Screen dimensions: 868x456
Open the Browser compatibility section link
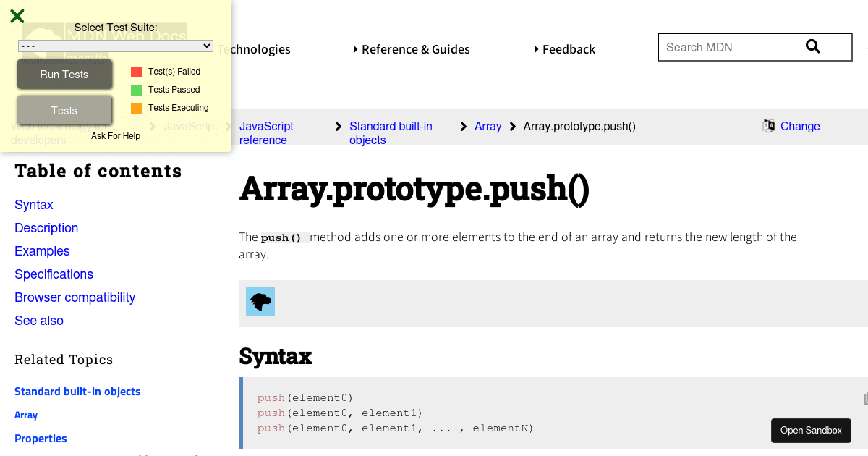[75, 297]
